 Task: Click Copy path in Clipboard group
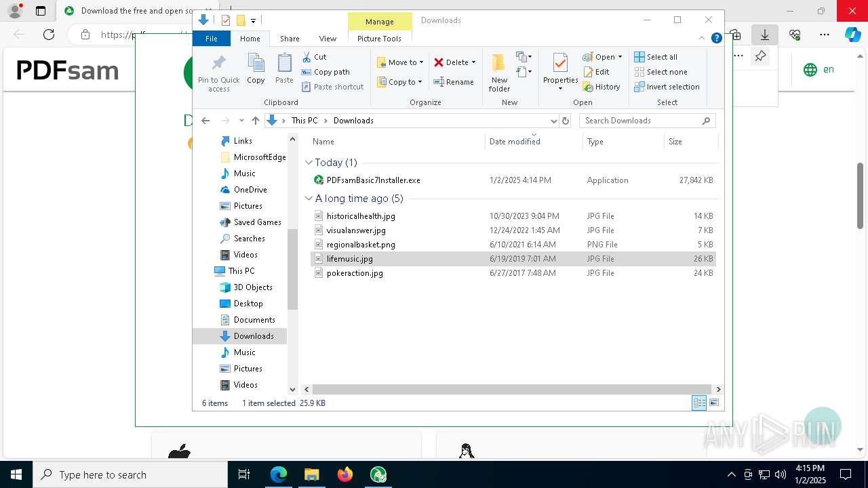click(325, 72)
